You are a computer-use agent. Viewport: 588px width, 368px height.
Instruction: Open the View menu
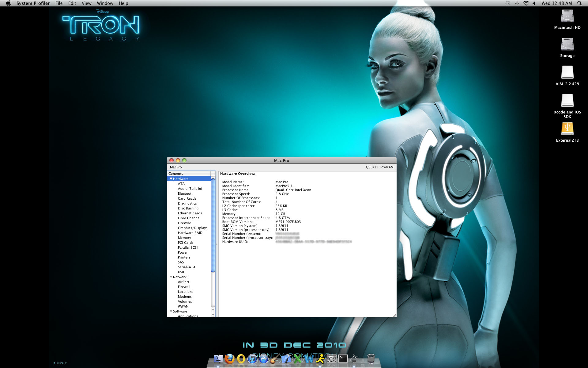click(x=86, y=3)
